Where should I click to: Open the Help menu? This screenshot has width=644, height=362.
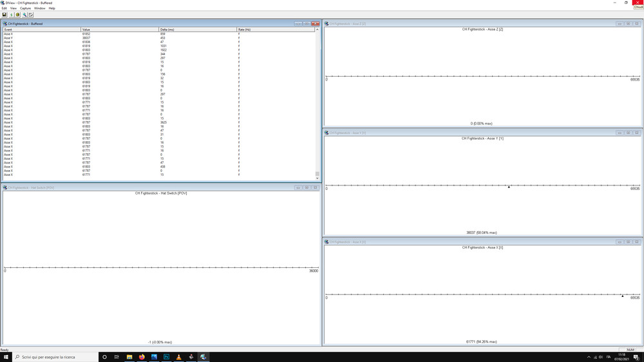click(52, 8)
